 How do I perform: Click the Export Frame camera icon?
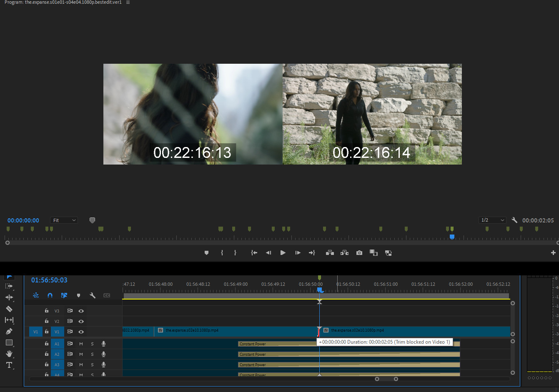pyautogui.click(x=359, y=253)
